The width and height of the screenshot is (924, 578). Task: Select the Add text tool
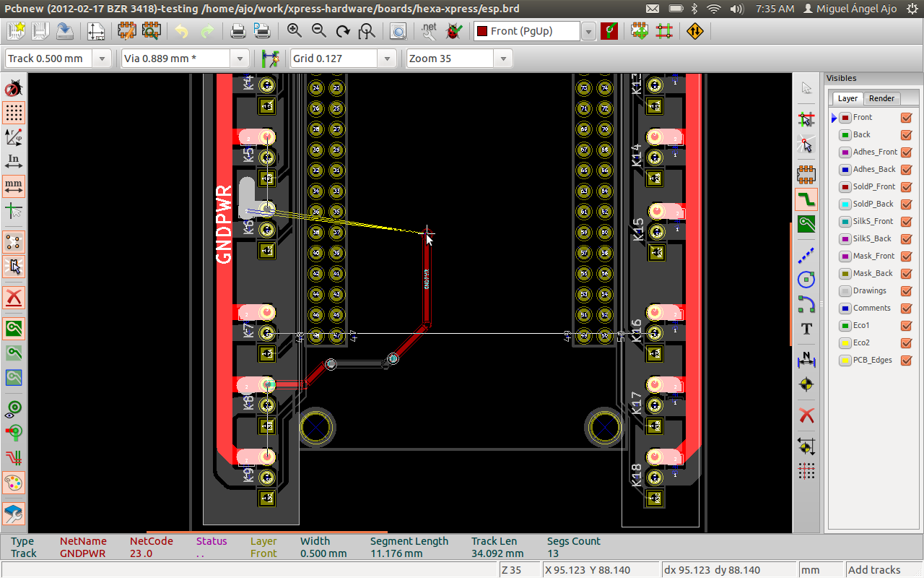pos(806,329)
